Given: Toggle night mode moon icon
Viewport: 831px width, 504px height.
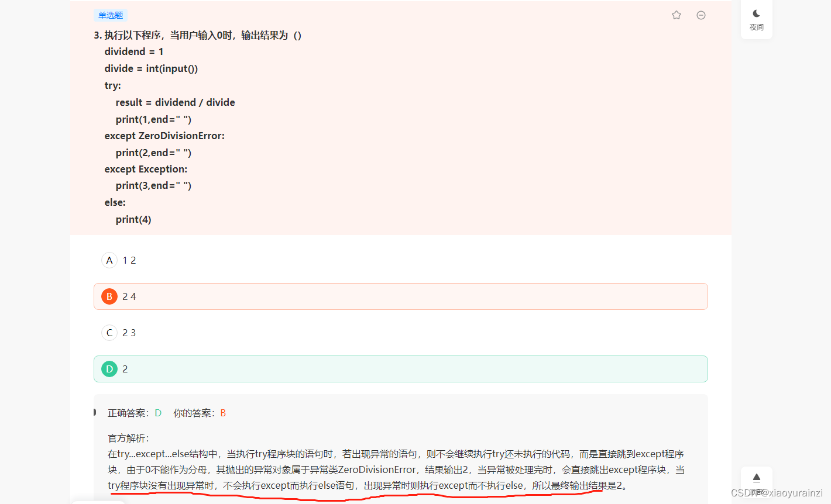Looking at the screenshot, I should [757, 13].
